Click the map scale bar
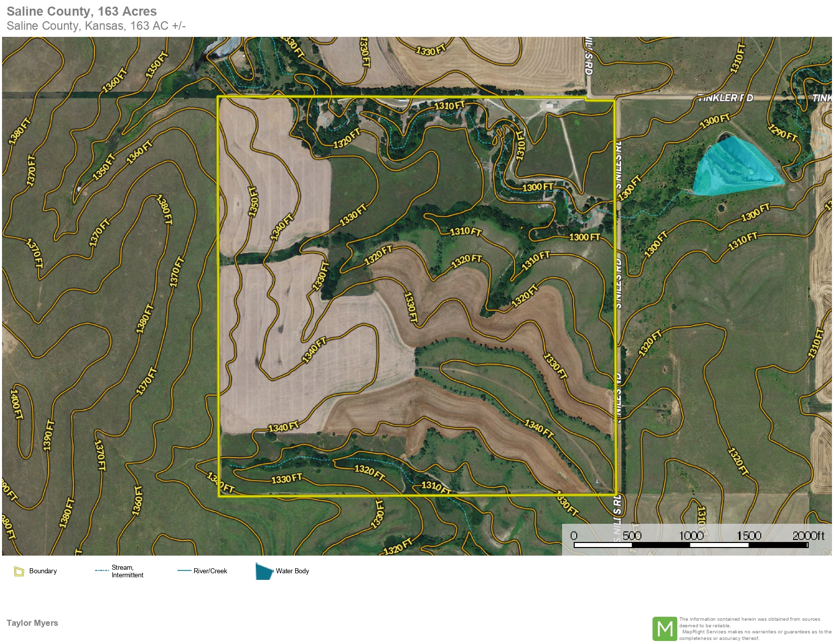Screen dimensions: 834x644 690,545
